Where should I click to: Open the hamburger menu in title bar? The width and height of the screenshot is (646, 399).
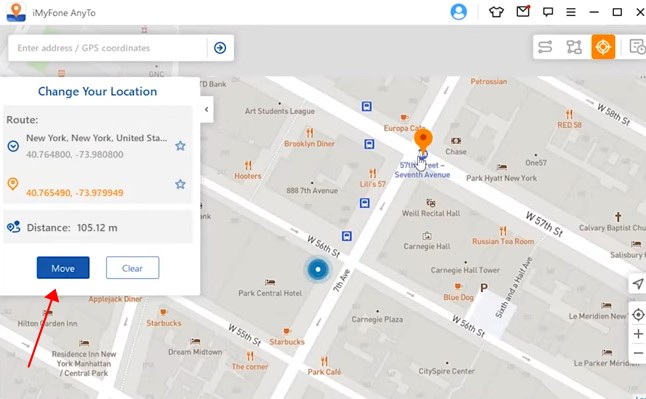[x=571, y=12]
